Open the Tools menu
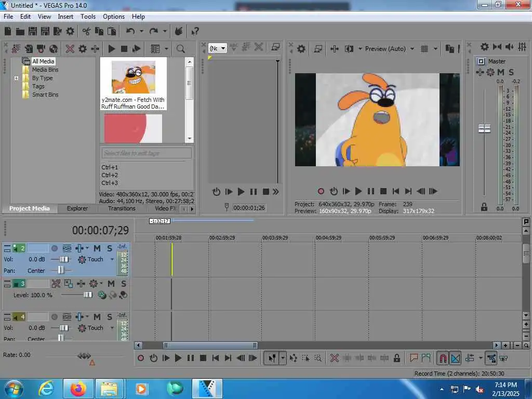Viewport: 532px width, 399px height. coord(88,17)
